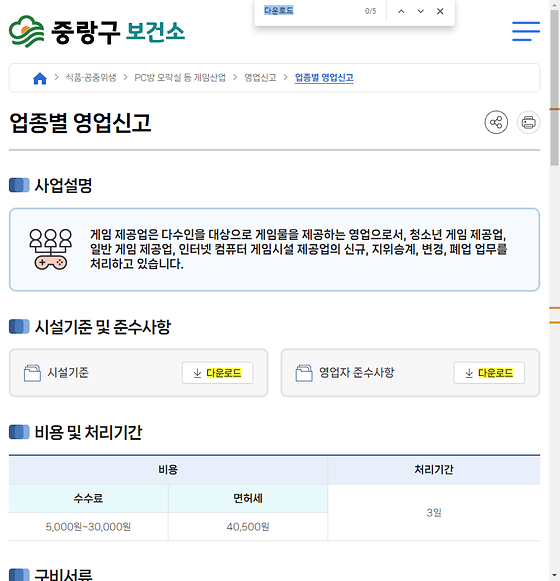Select the 3일 processing period cell

click(x=434, y=513)
